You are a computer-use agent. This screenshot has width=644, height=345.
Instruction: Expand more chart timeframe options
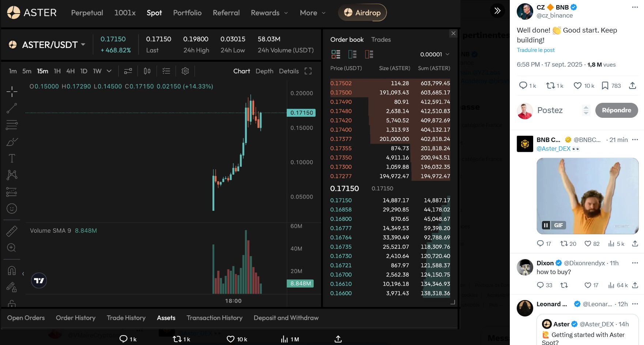[x=109, y=71]
